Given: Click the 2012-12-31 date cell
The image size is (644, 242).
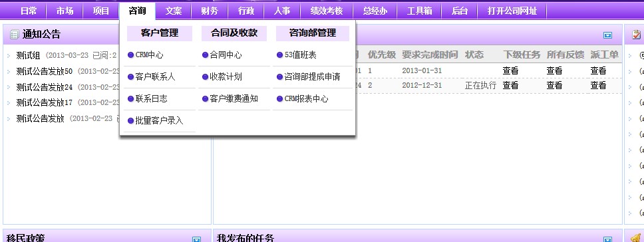Looking at the screenshot, I should coord(422,86).
